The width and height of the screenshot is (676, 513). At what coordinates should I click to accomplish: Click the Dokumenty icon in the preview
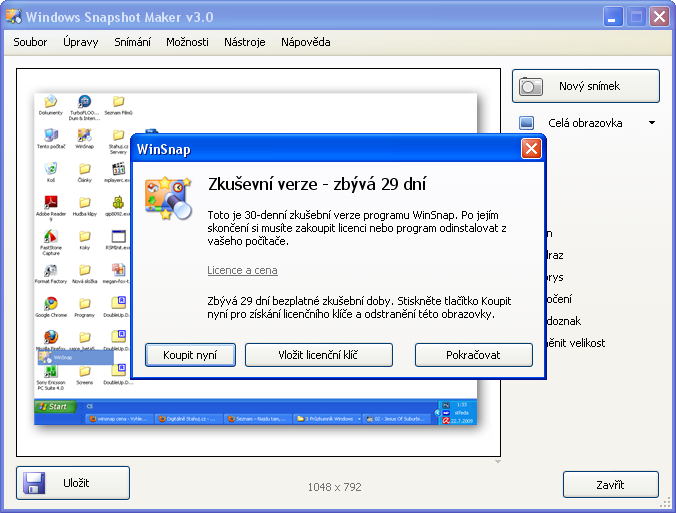50,105
